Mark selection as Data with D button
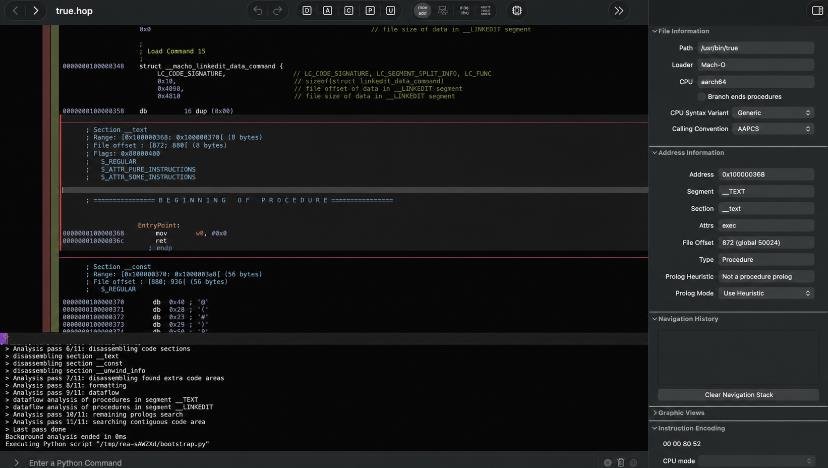This screenshot has width=828, height=468. (307, 11)
